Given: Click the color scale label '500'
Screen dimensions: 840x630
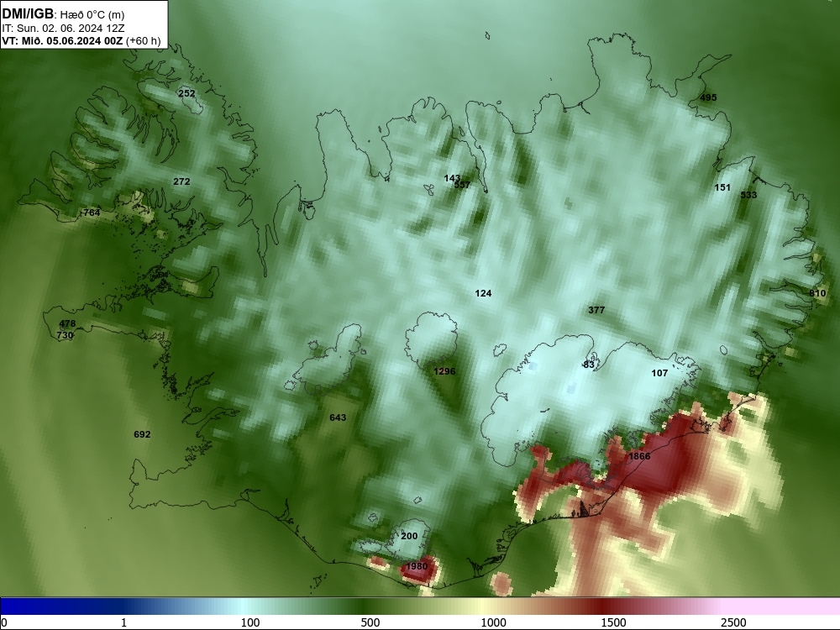Looking at the screenshot, I should [x=370, y=622].
